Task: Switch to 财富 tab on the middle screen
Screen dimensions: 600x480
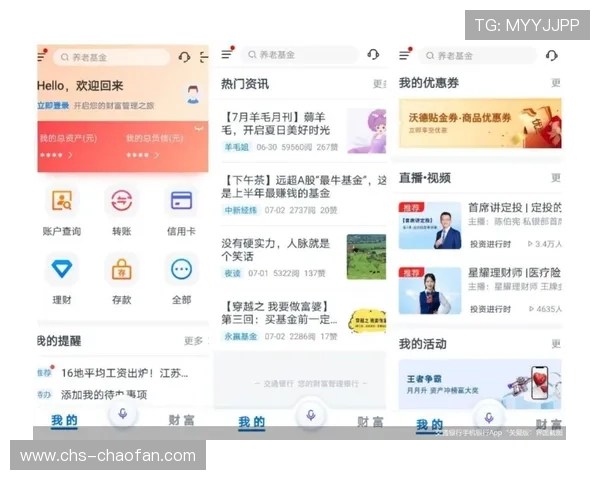Action: pyautogui.click(x=370, y=422)
